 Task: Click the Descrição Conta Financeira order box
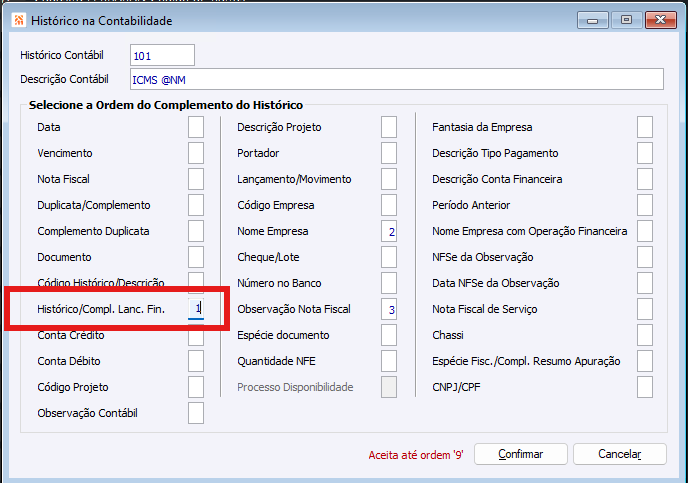point(645,179)
